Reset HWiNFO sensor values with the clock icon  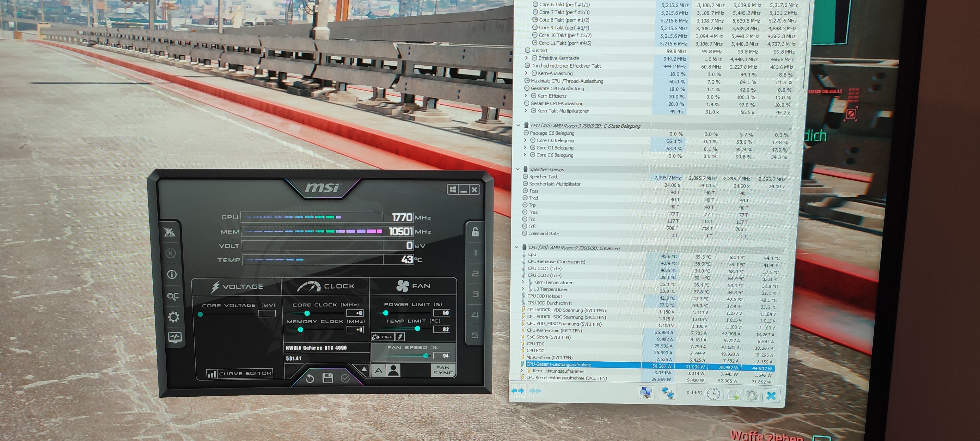click(x=713, y=394)
